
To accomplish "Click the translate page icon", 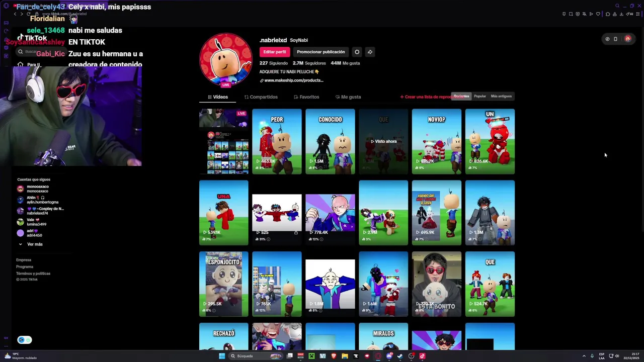I will 584,14.
